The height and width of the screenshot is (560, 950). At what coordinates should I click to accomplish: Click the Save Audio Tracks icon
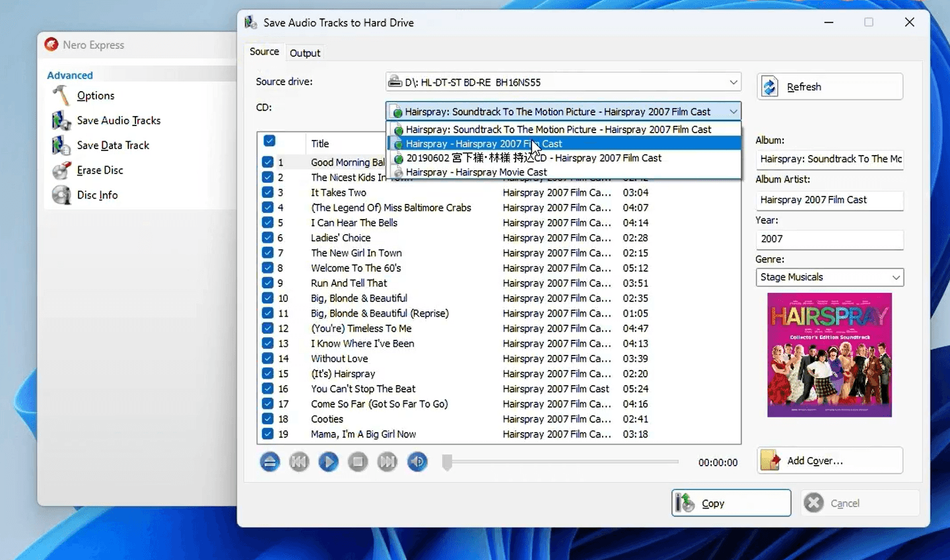tap(61, 121)
